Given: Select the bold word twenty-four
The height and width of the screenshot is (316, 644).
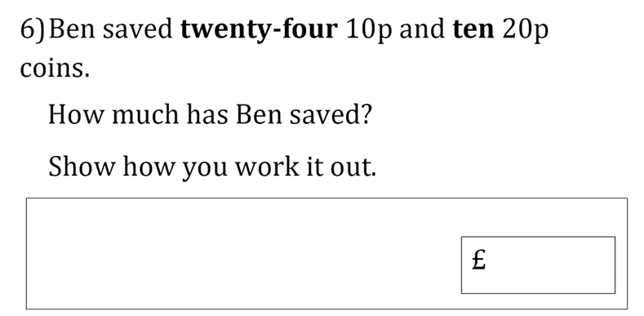Looking at the screenshot, I should pyautogui.click(x=260, y=31).
